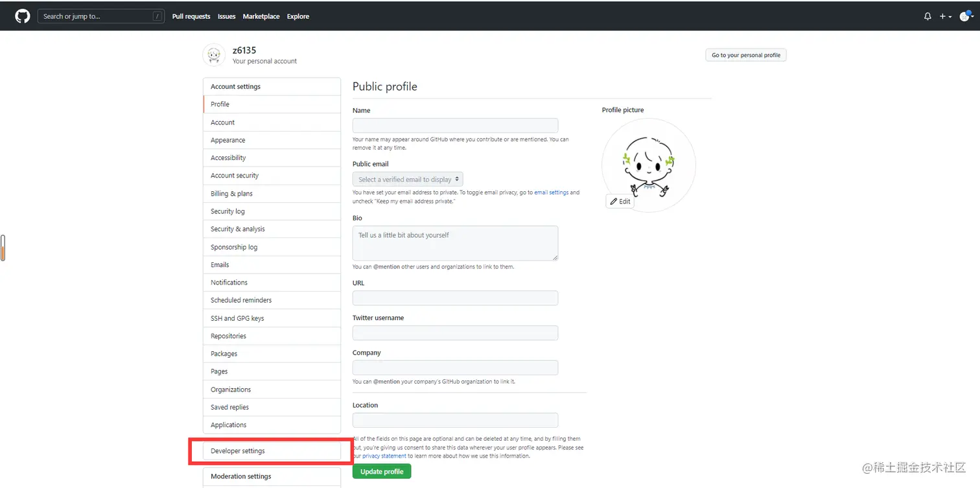Click the Bio text area
The height and width of the screenshot is (488, 980).
coord(455,243)
